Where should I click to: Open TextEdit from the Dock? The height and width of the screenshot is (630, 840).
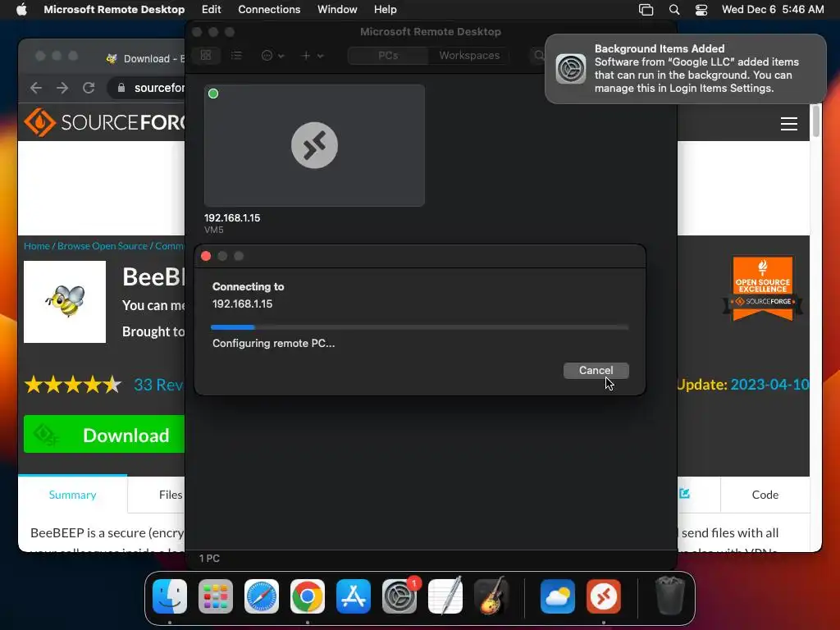[x=445, y=596]
